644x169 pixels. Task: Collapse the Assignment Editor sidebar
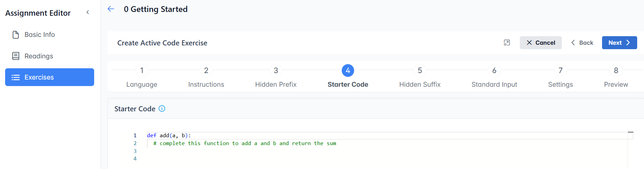[x=88, y=12]
